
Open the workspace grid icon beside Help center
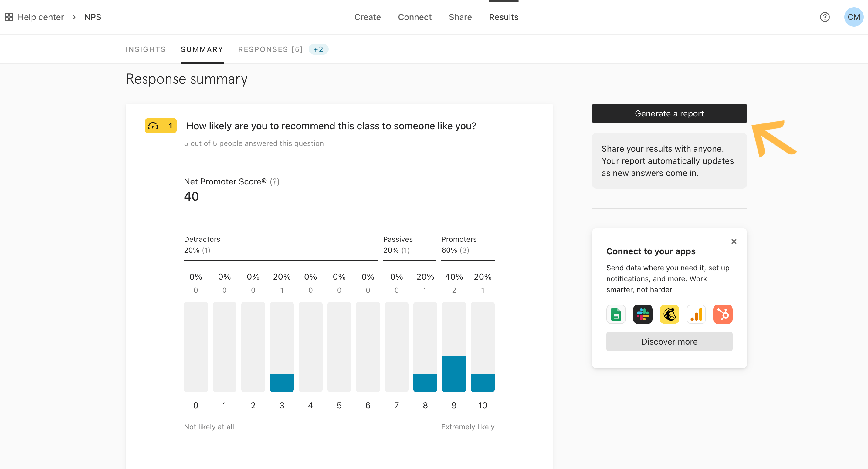click(9, 17)
